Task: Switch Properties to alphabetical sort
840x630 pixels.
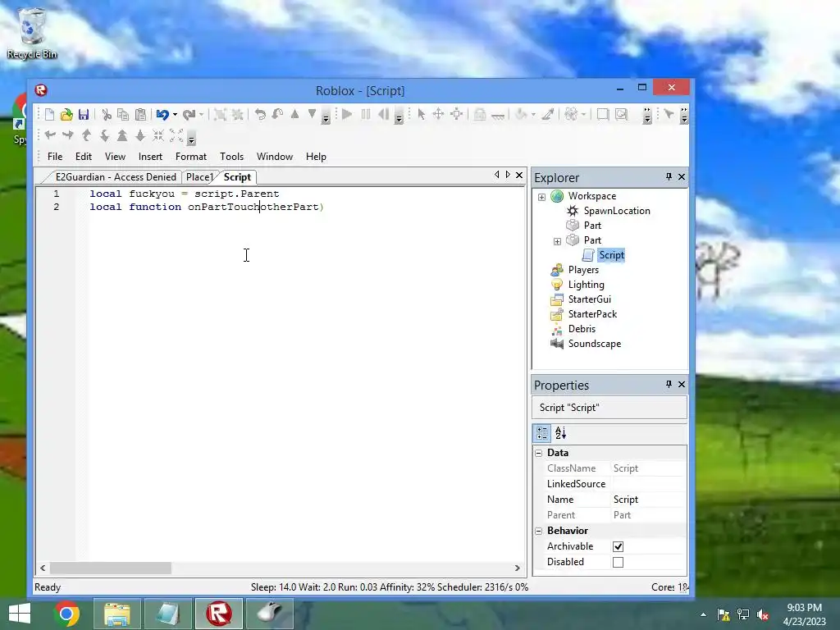Action: [x=560, y=433]
